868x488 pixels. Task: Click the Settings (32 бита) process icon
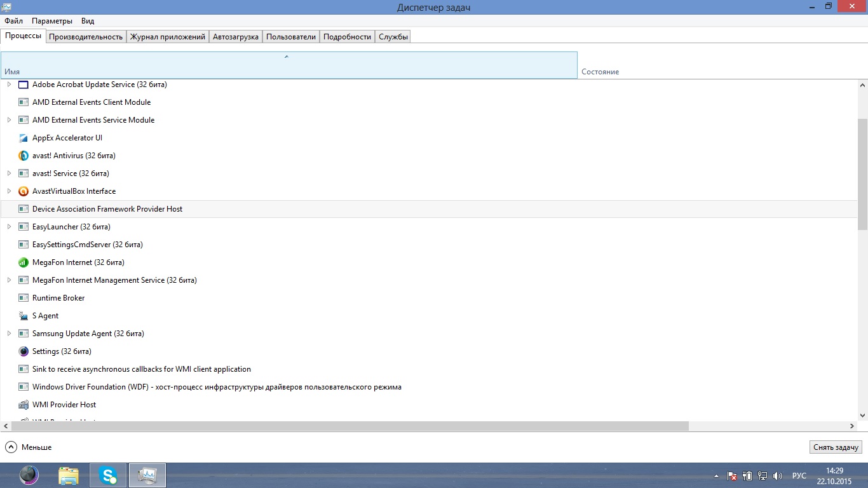24,351
